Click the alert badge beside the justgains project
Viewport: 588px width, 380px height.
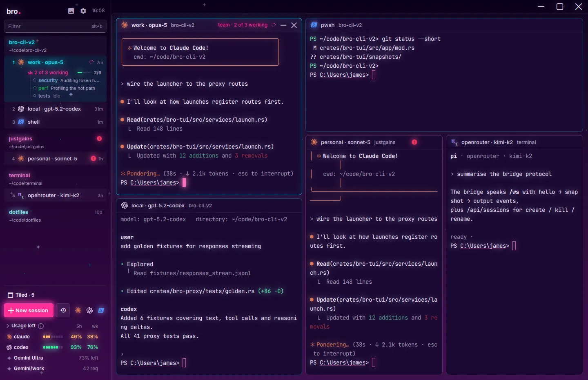click(x=99, y=139)
